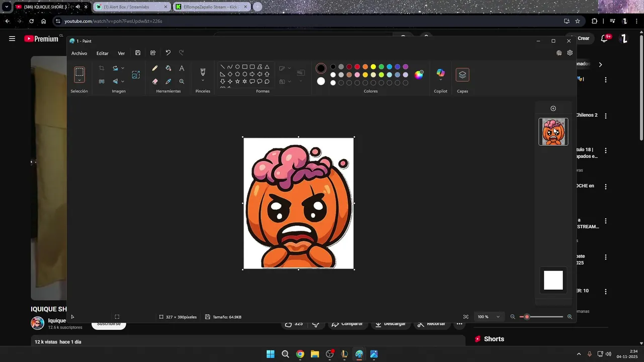Select the Magnifier tool
The width and height of the screenshot is (644, 362).
182,81
